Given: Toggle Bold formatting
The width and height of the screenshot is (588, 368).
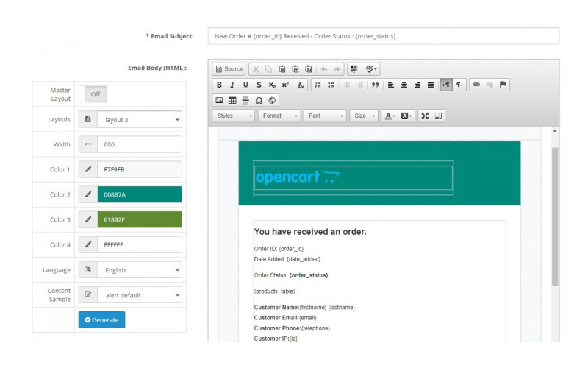Looking at the screenshot, I should click(x=219, y=85).
